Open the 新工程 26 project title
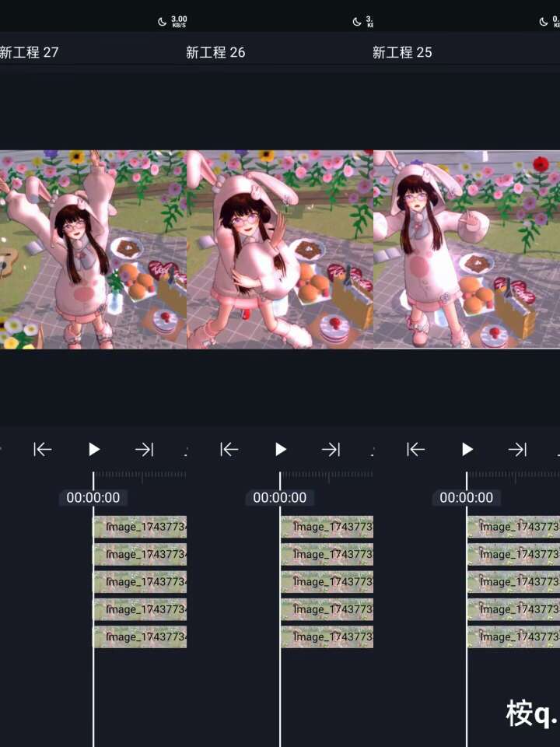 pyautogui.click(x=215, y=52)
